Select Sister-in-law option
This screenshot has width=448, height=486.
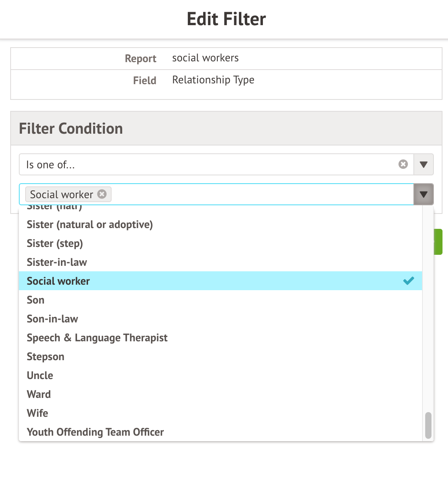pyautogui.click(x=57, y=262)
